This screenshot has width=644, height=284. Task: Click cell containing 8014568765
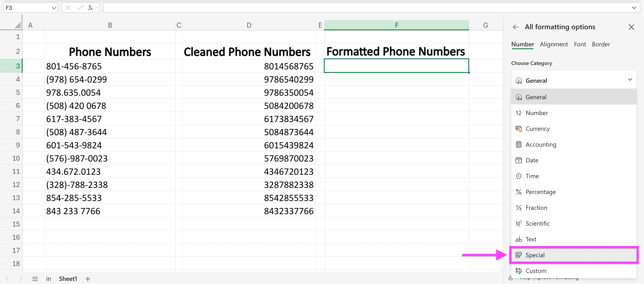point(249,66)
